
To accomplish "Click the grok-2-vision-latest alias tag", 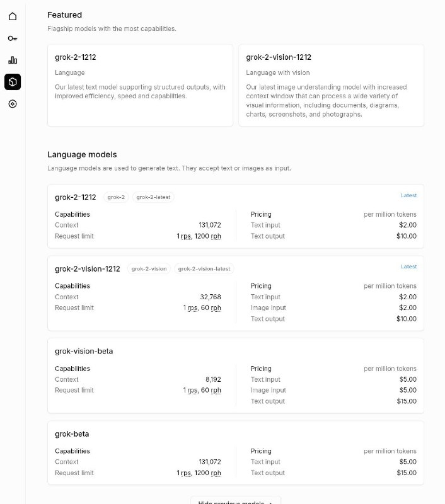I will [x=204, y=268].
